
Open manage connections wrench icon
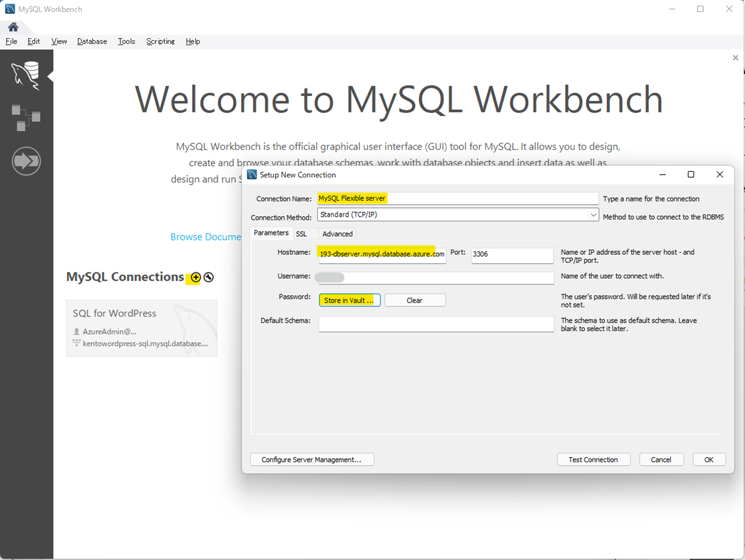(209, 277)
